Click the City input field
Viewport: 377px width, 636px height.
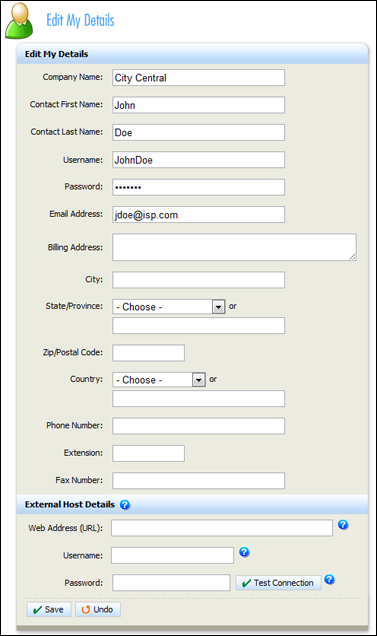coord(198,280)
